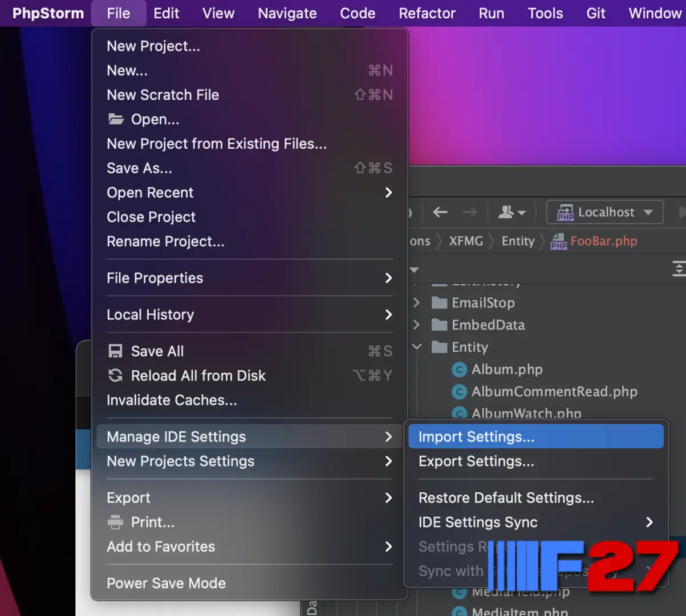Click the Album.php class file icon
686x616 pixels.
[459, 370]
